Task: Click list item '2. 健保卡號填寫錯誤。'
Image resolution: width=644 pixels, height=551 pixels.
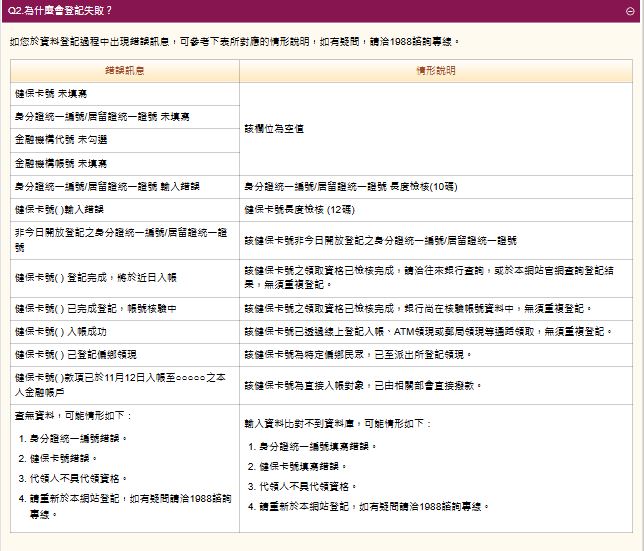Action: [297, 466]
